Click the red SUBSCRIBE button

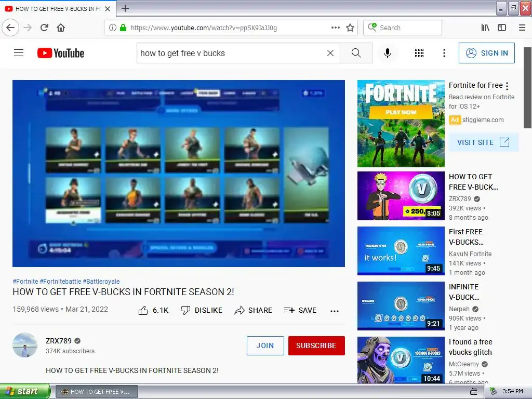coord(316,345)
